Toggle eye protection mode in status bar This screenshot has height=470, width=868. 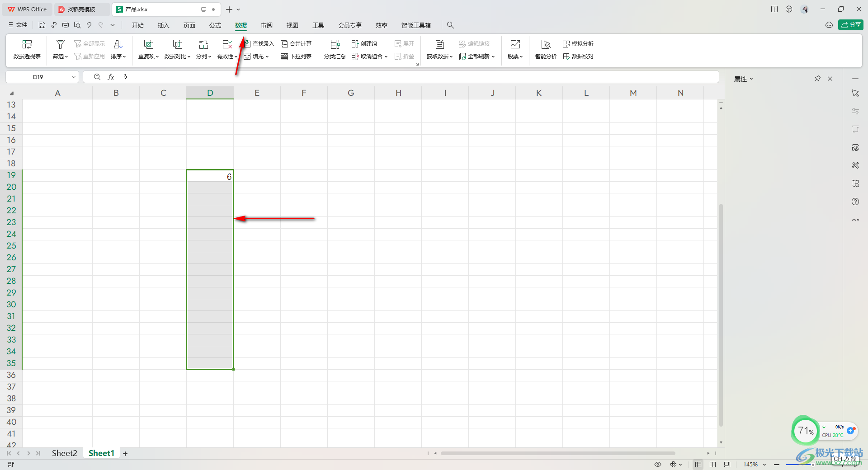click(x=658, y=465)
